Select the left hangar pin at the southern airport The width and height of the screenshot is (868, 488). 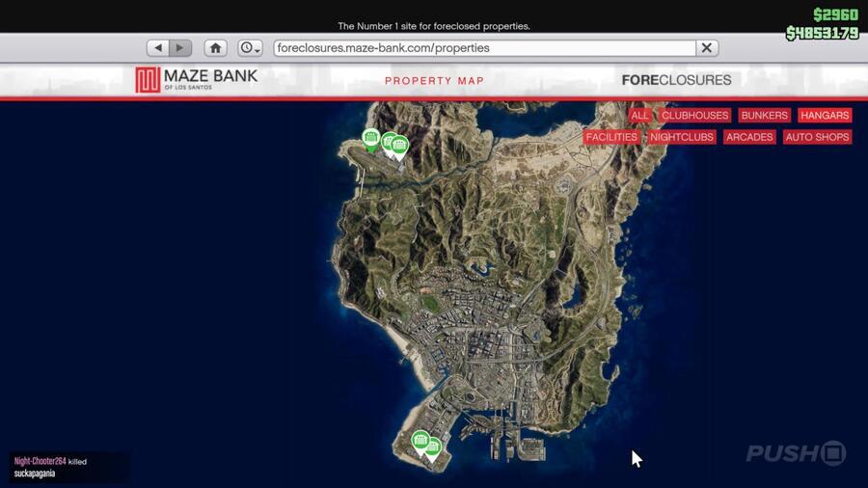click(x=420, y=442)
